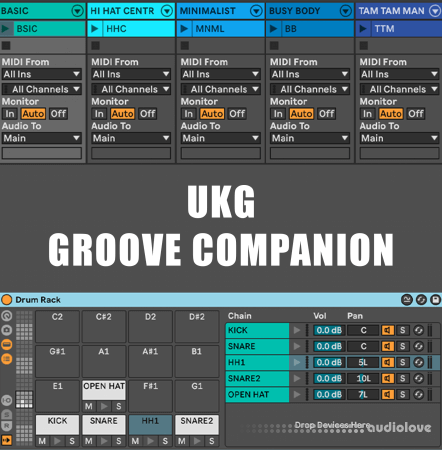Set HI HAT CENTR monitor to Off
Viewport: 442px width, 450px height.
coord(147,114)
